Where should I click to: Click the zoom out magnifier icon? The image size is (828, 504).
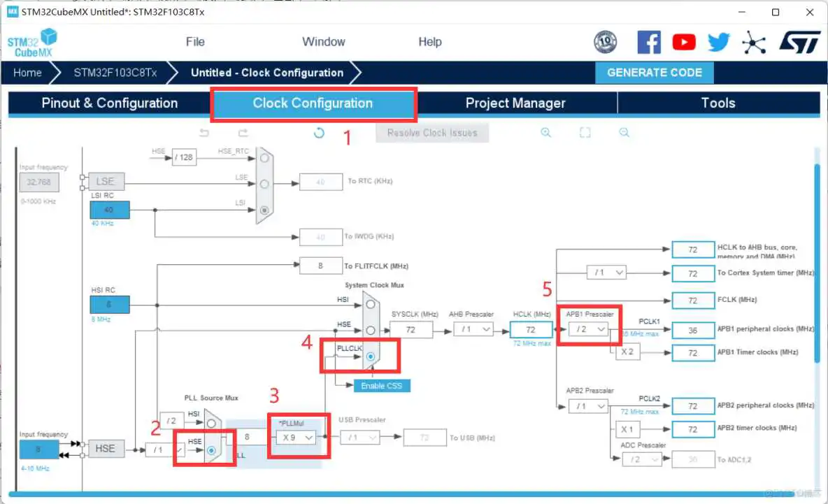pos(624,133)
